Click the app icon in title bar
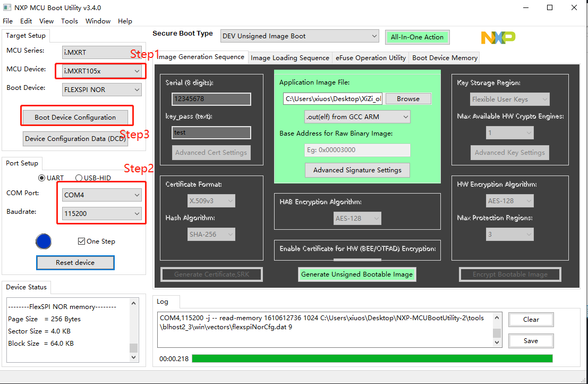The width and height of the screenshot is (588, 384). click(7, 8)
